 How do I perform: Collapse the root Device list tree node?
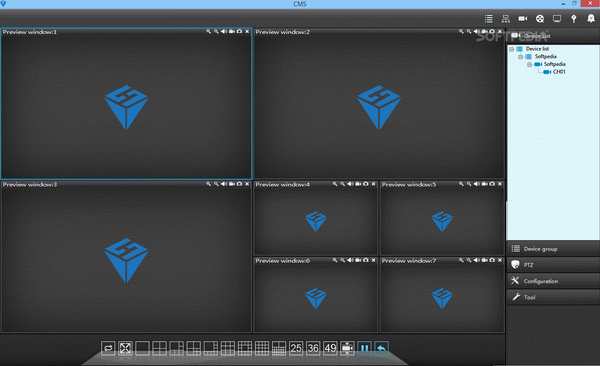click(512, 49)
